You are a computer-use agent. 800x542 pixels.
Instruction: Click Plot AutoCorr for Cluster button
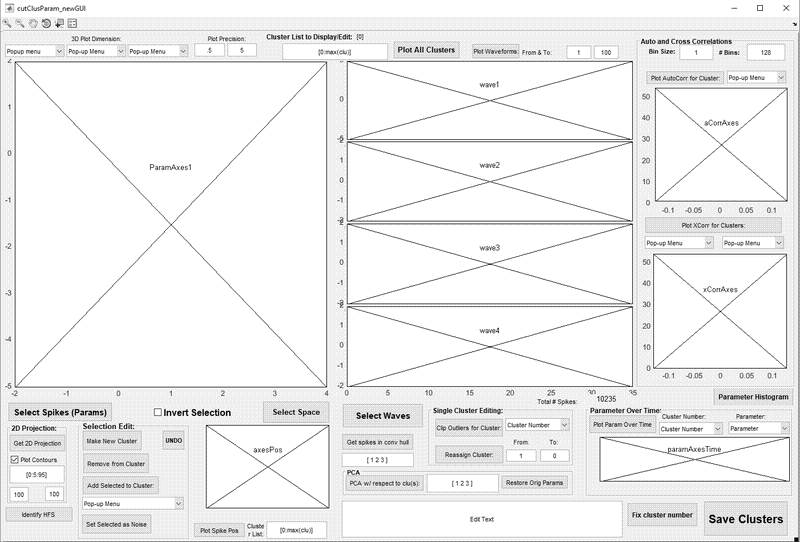[x=685, y=78]
